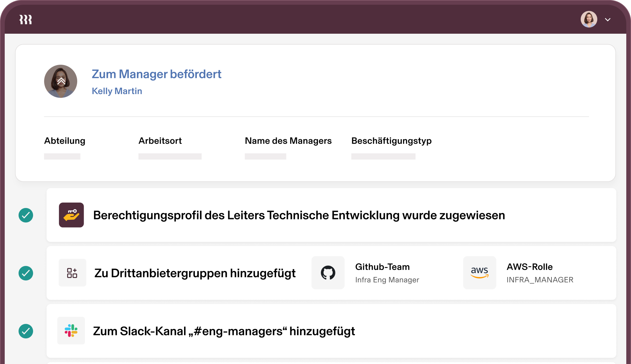Click Kelly Martin's profile photo
631x364 pixels.
tap(61, 81)
